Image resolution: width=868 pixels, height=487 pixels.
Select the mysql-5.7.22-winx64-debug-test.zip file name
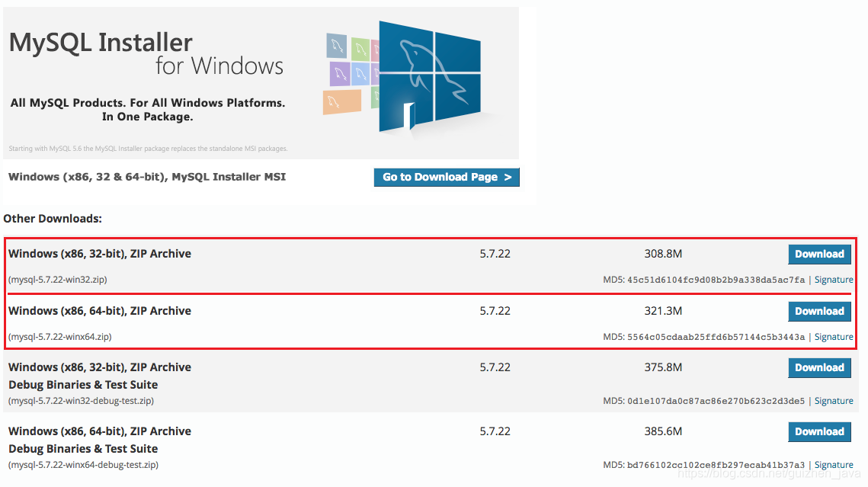[83, 465]
